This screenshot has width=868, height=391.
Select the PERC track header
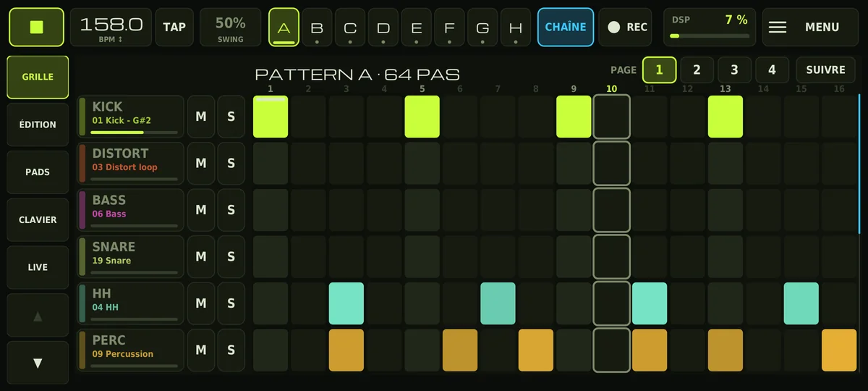(131, 350)
